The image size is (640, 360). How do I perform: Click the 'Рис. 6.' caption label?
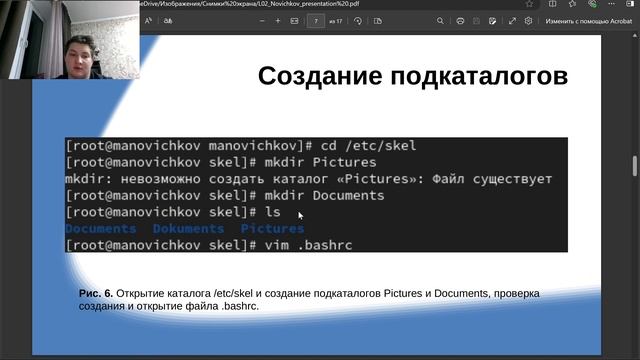click(96, 293)
